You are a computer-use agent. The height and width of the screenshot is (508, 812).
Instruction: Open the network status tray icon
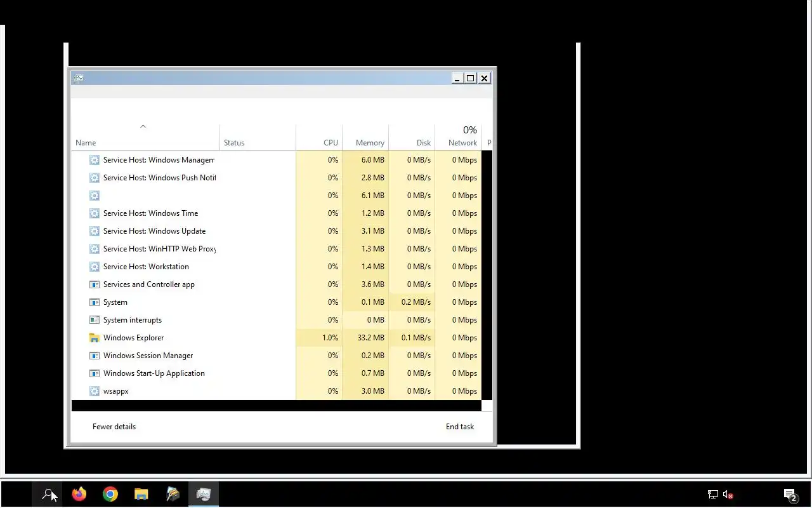point(713,494)
